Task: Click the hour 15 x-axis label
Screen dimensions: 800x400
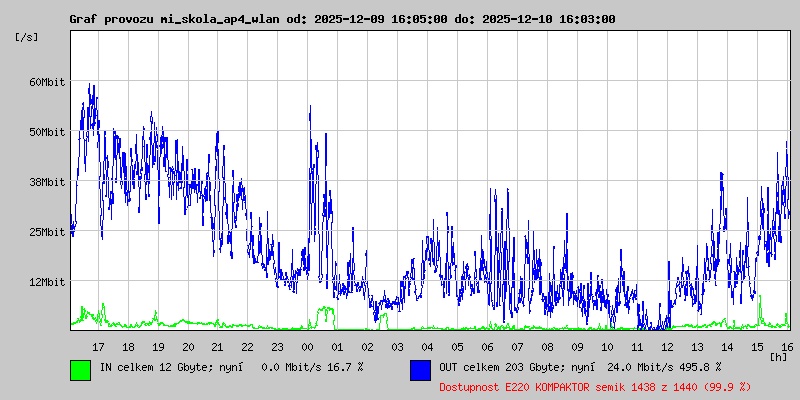Action: tap(757, 347)
